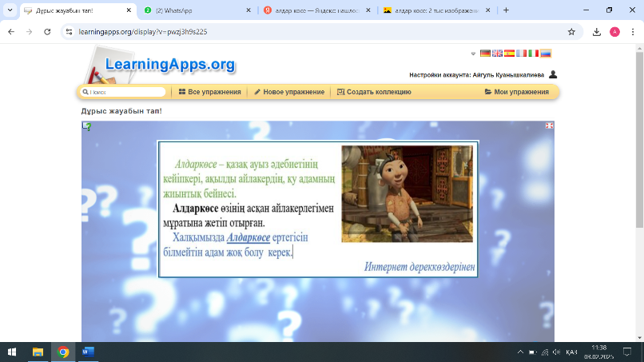The image size is (644, 362).
Task: Open Chrome downloads
Action: click(597, 32)
